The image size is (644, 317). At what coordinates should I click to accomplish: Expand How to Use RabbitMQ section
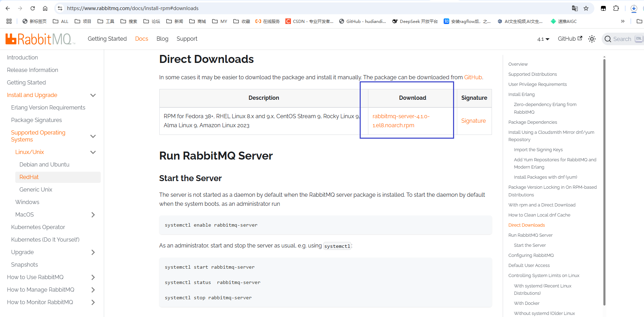pyautogui.click(x=93, y=277)
